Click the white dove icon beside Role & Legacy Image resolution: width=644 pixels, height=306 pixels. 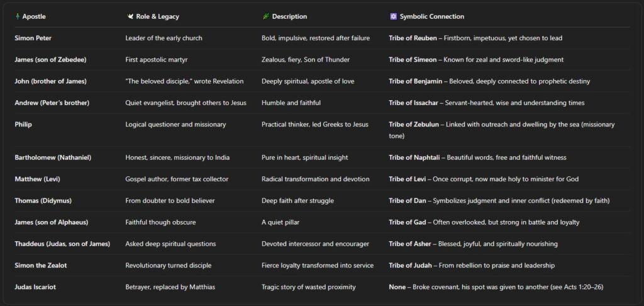click(x=130, y=16)
